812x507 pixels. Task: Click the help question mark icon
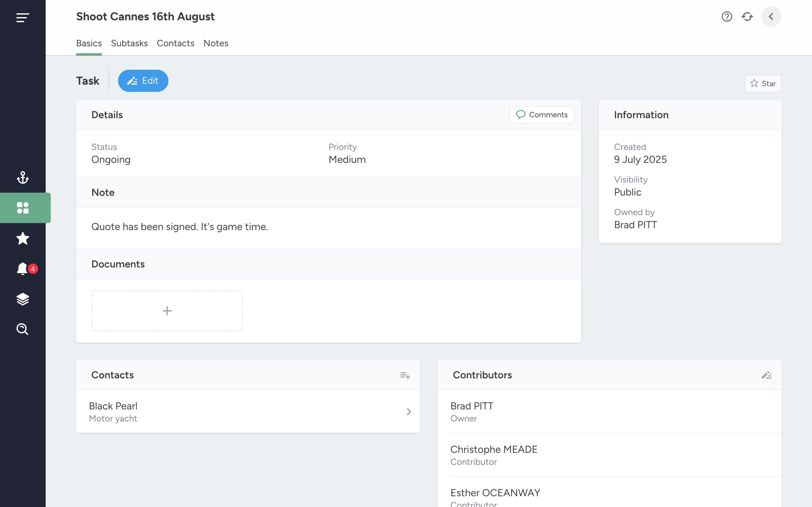(x=727, y=16)
